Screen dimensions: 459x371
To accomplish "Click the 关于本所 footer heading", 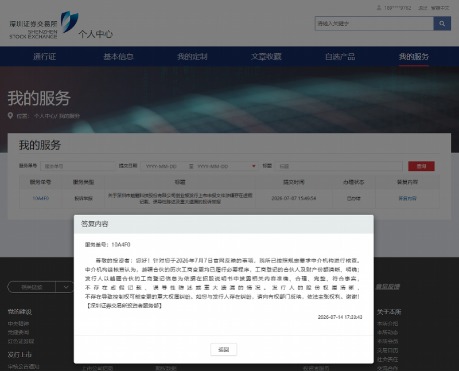I will point(389,312).
